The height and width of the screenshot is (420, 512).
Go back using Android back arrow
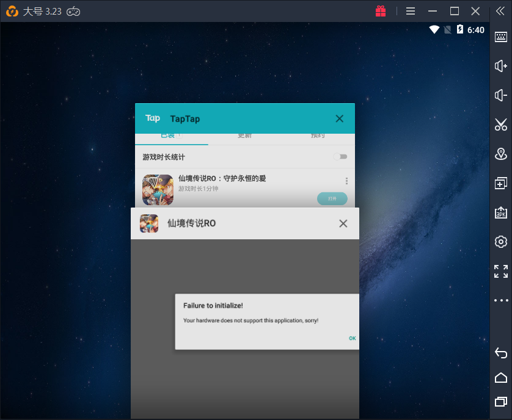[x=501, y=353]
